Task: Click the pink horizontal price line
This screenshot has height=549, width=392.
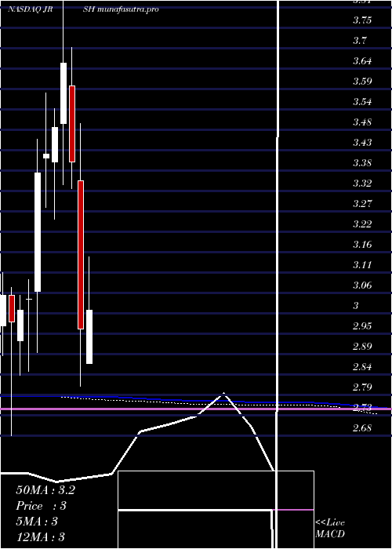Action: tap(196, 409)
